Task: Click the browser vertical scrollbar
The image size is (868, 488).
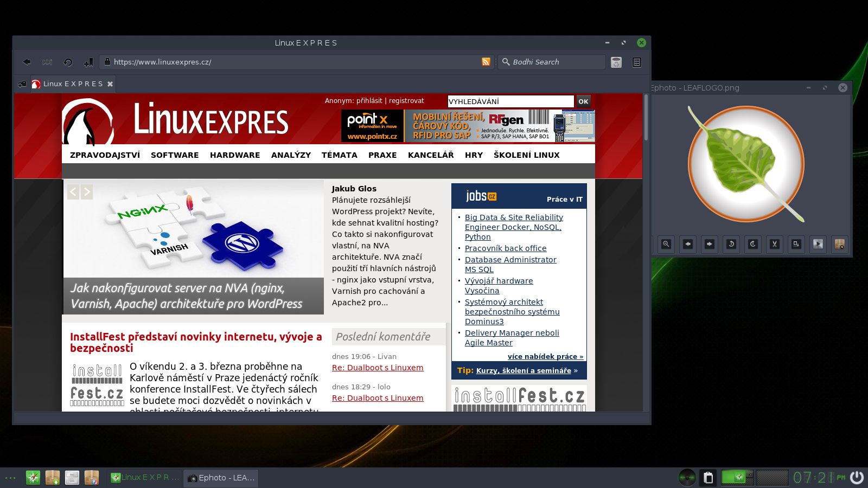Action: point(646,118)
